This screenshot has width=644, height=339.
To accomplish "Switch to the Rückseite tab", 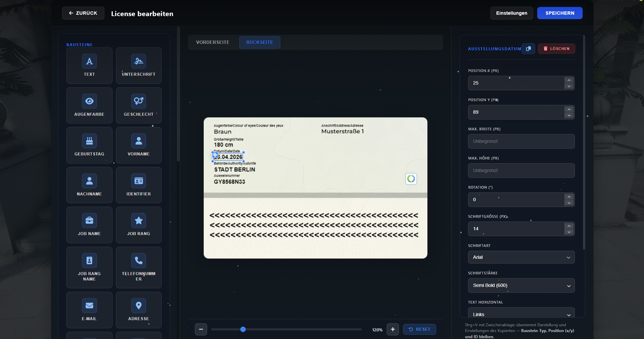I will (x=260, y=42).
